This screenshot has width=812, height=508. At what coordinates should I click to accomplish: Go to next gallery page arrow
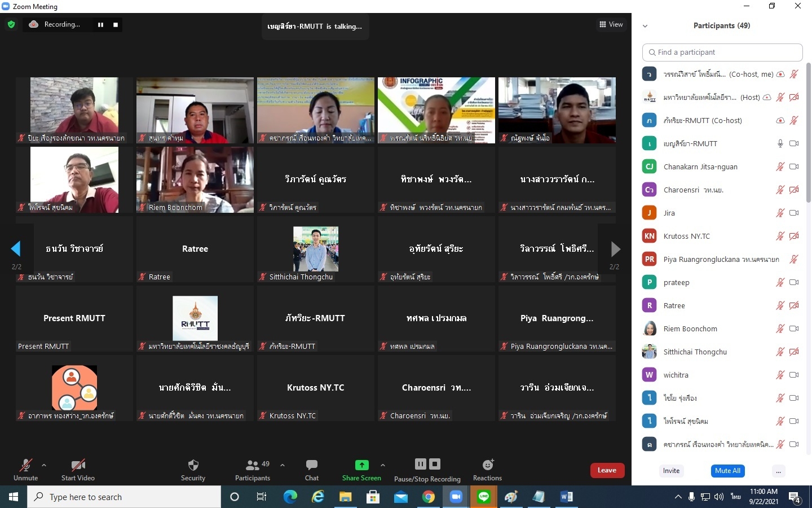[615, 248]
